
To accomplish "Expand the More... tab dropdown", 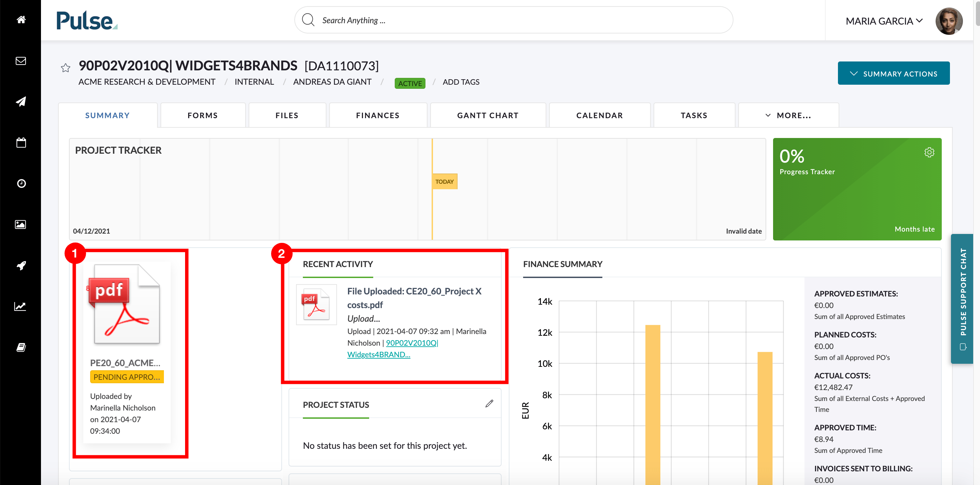I will [788, 115].
